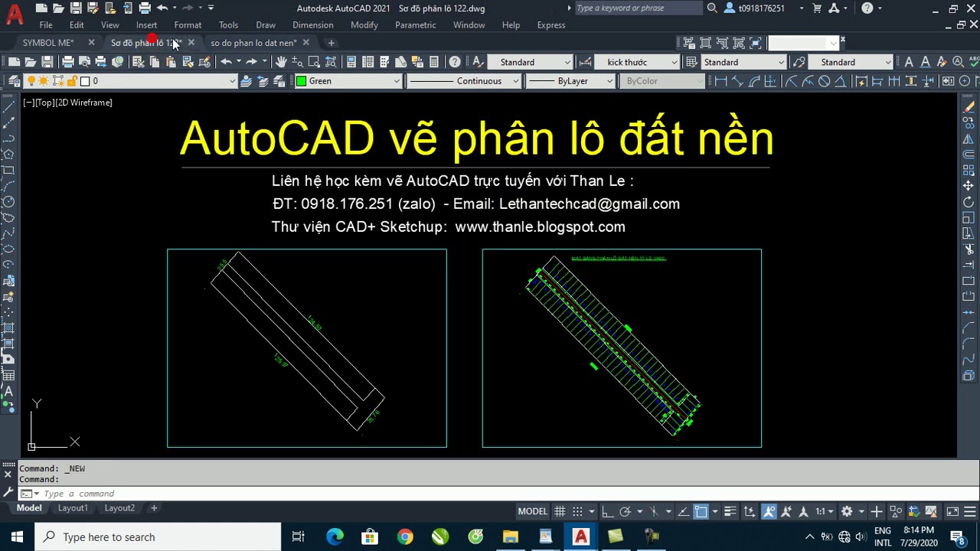
Task: Expand the workspace switching gear dropdown arrow
Action: [x=861, y=511]
